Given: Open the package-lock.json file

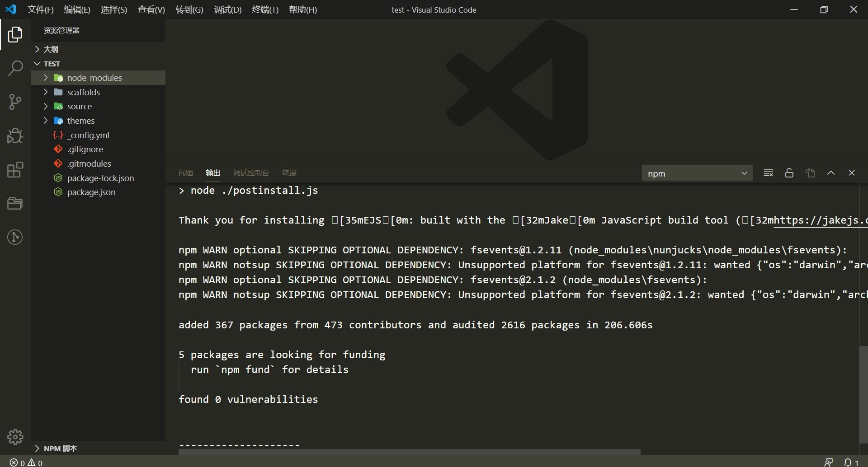Looking at the screenshot, I should [98, 178].
